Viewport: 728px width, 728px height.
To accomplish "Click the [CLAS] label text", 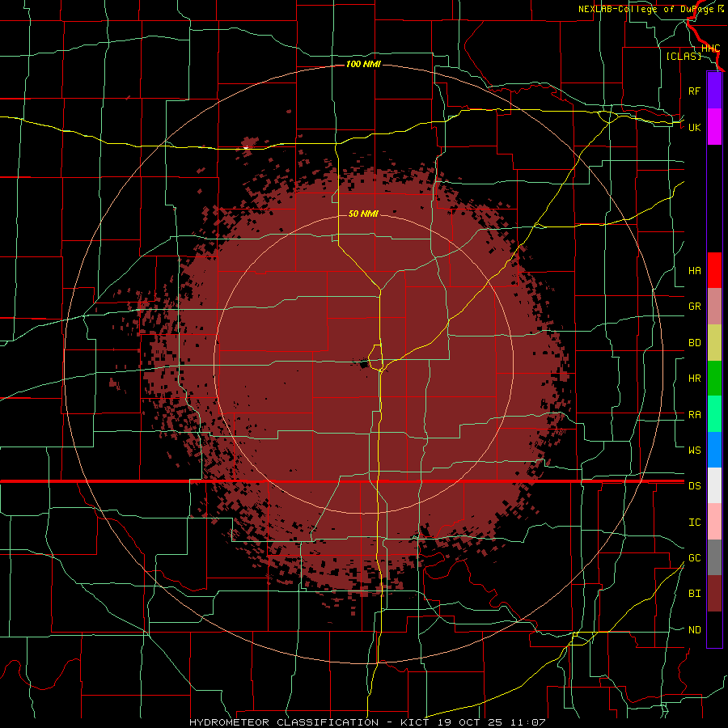I will [684, 56].
